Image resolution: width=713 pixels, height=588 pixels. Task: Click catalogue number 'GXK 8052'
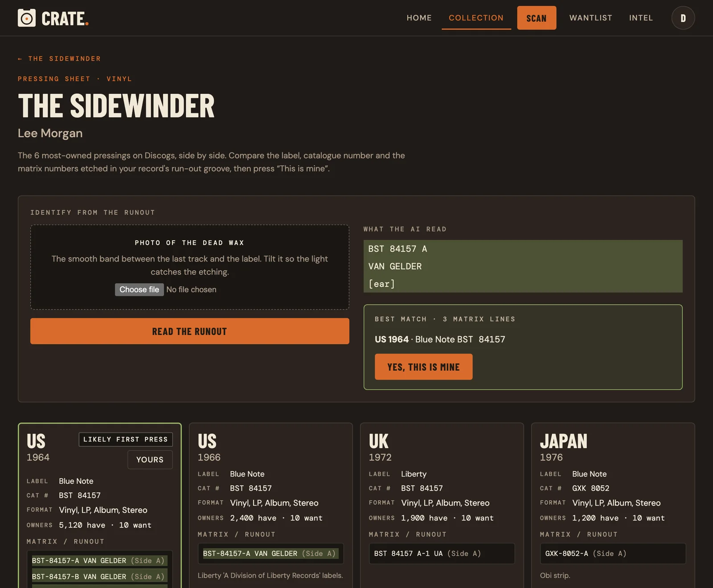[590, 488]
